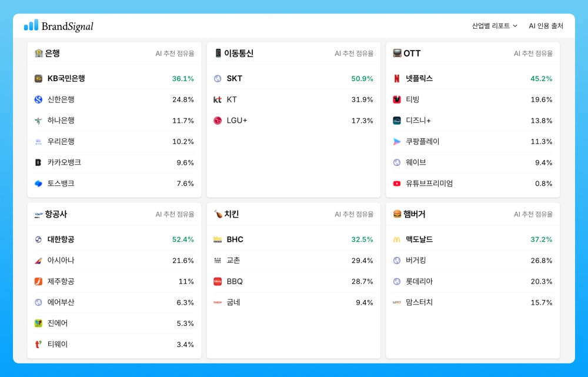Click the KT logo icon
The width and height of the screenshot is (588, 377).
point(218,100)
